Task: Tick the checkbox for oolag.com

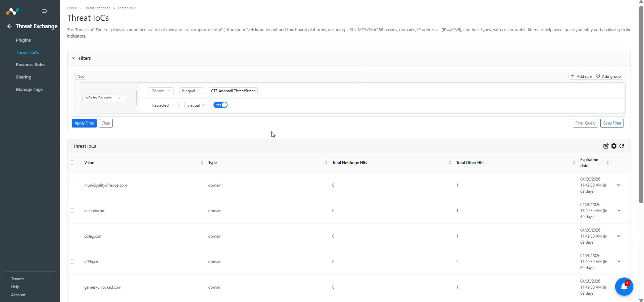Action: 72,236
